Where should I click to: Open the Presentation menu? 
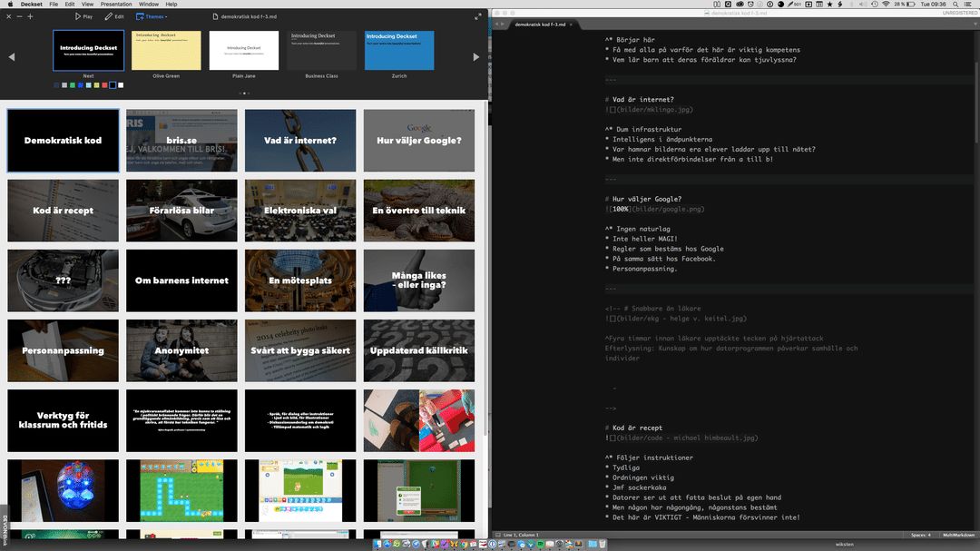pos(115,5)
